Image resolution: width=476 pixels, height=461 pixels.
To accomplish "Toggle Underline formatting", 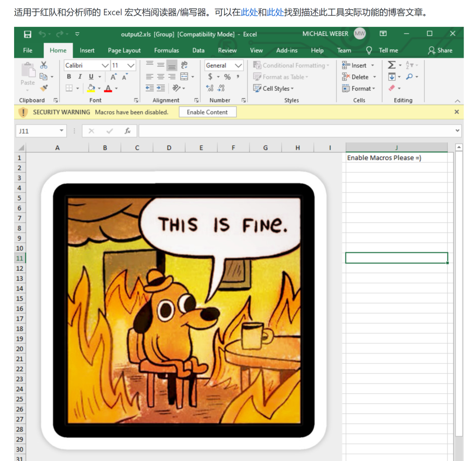I will (x=91, y=77).
